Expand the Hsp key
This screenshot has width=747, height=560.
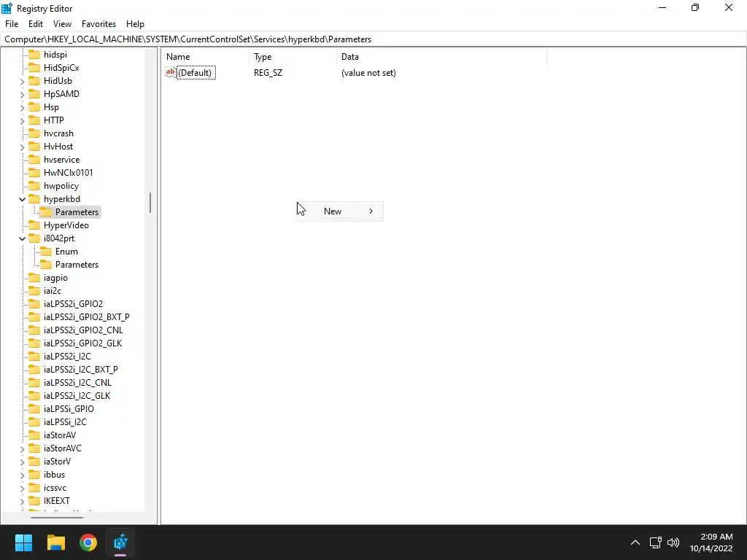[22, 108]
